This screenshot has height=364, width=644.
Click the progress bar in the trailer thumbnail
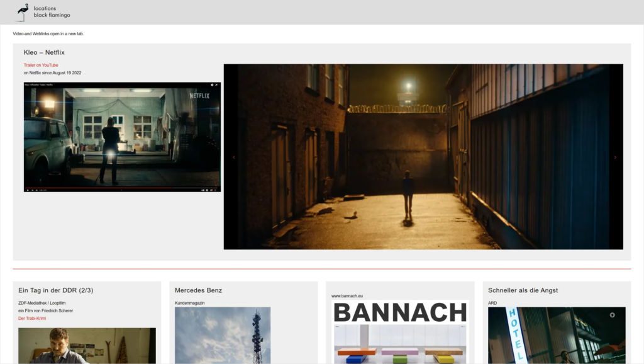click(122, 188)
